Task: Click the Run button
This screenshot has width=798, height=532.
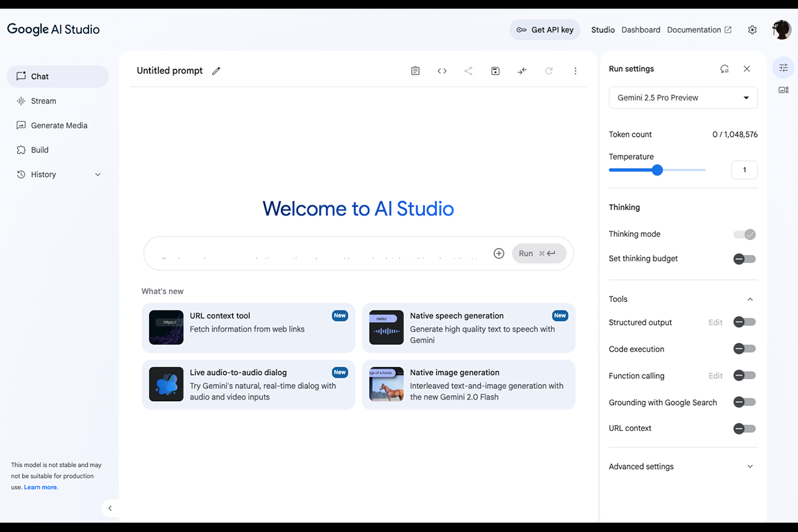Action: pyautogui.click(x=539, y=253)
